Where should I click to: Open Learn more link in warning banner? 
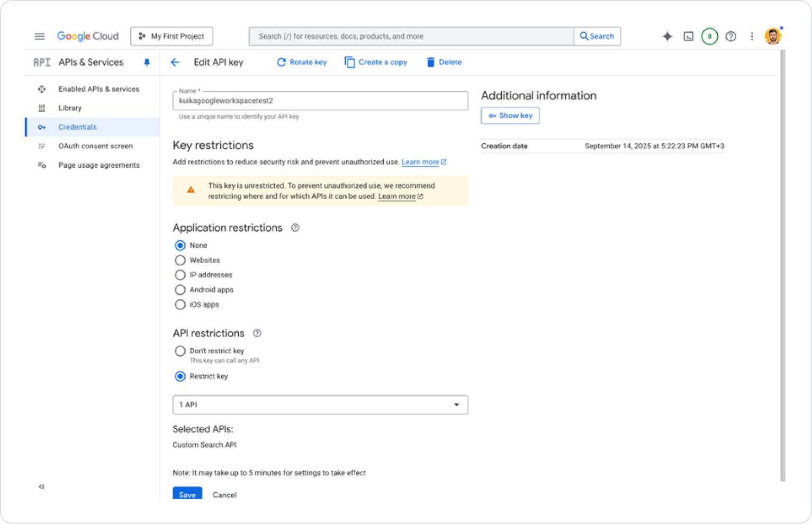tap(401, 196)
